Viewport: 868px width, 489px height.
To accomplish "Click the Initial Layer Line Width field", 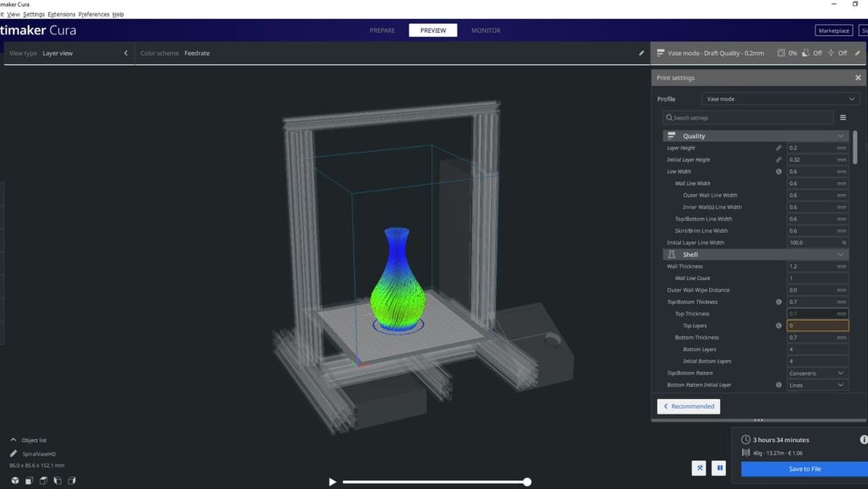I will coord(818,243).
